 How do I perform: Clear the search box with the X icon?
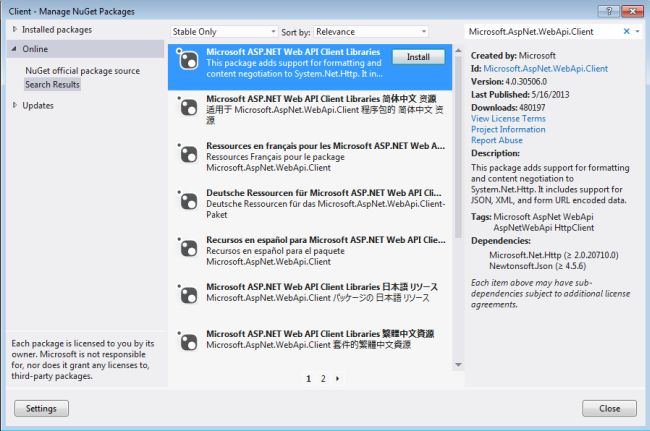[626, 31]
